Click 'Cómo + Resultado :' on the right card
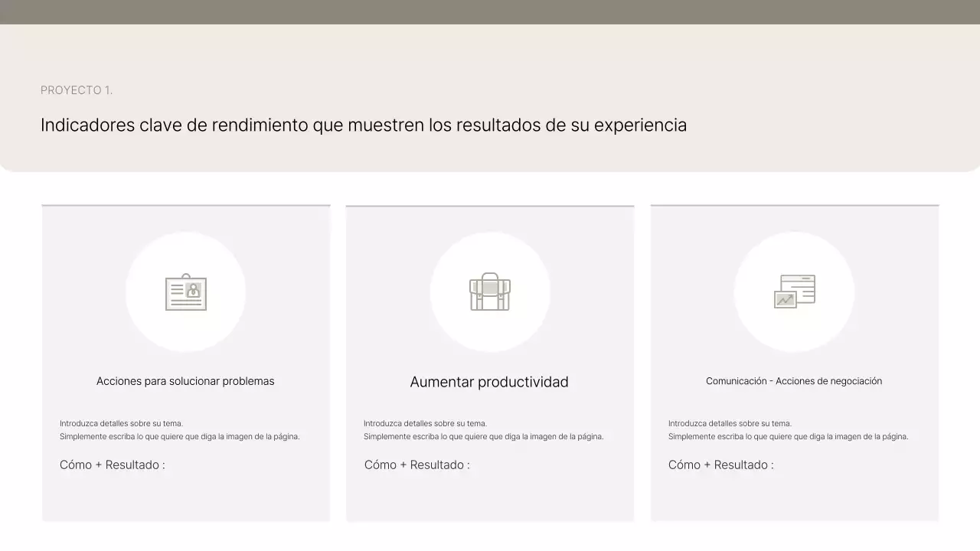This screenshot has width=980, height=551. (720, 465)
